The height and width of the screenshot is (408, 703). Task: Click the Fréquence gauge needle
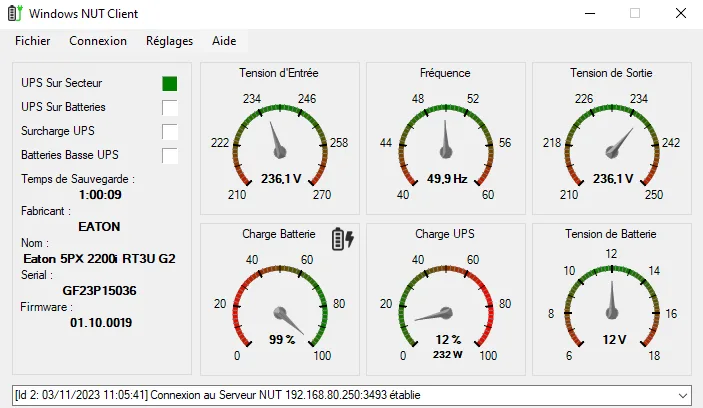[446, 141]
